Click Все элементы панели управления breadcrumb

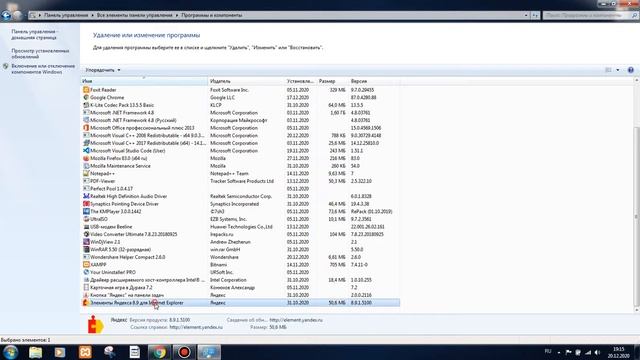tap(134, 15)
